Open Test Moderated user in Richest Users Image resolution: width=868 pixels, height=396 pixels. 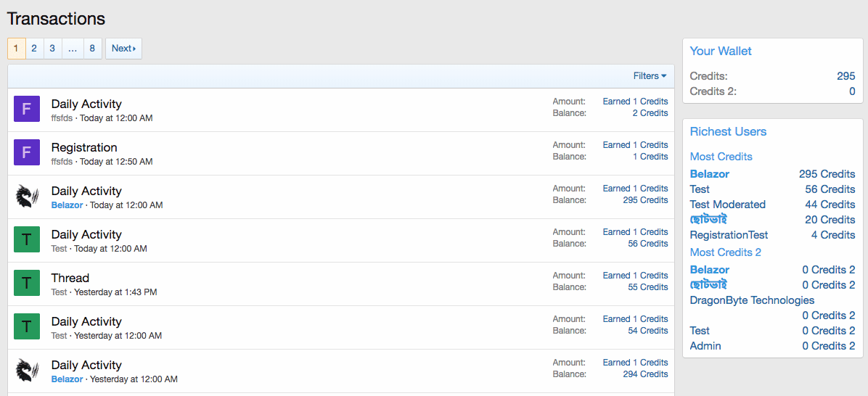727,205
